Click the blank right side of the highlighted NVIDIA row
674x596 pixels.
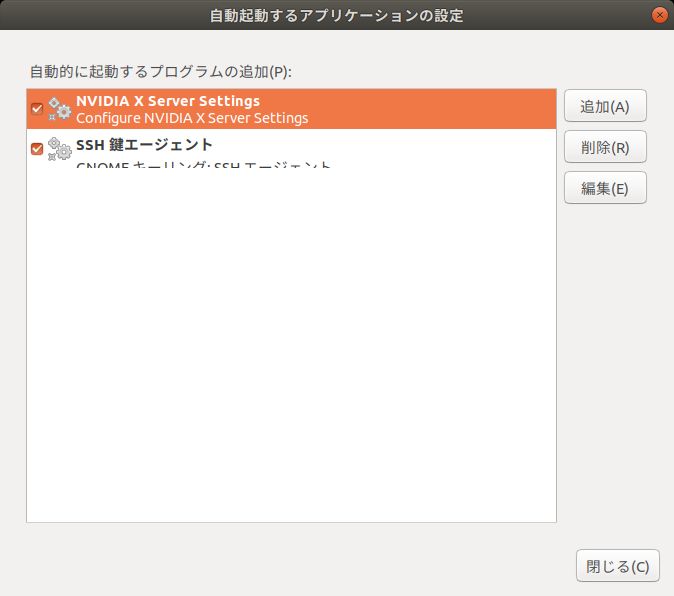[x=450, y=109]
